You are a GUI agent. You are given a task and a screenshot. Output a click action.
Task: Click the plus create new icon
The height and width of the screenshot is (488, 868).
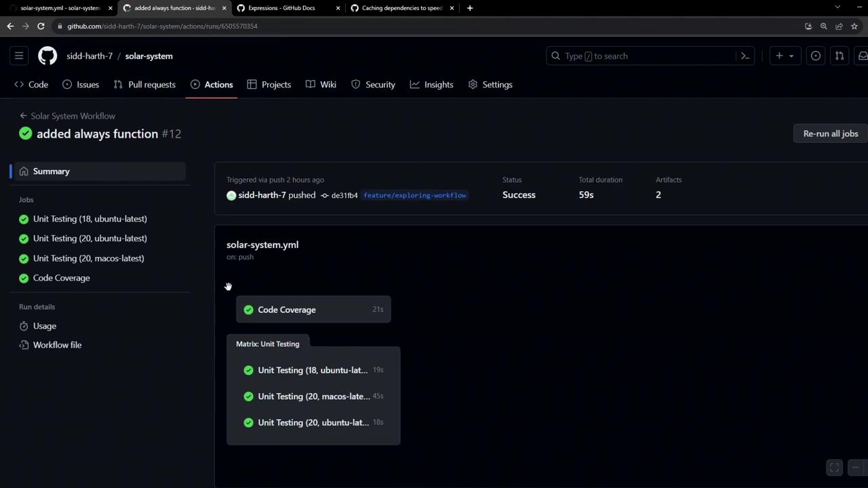779,56
